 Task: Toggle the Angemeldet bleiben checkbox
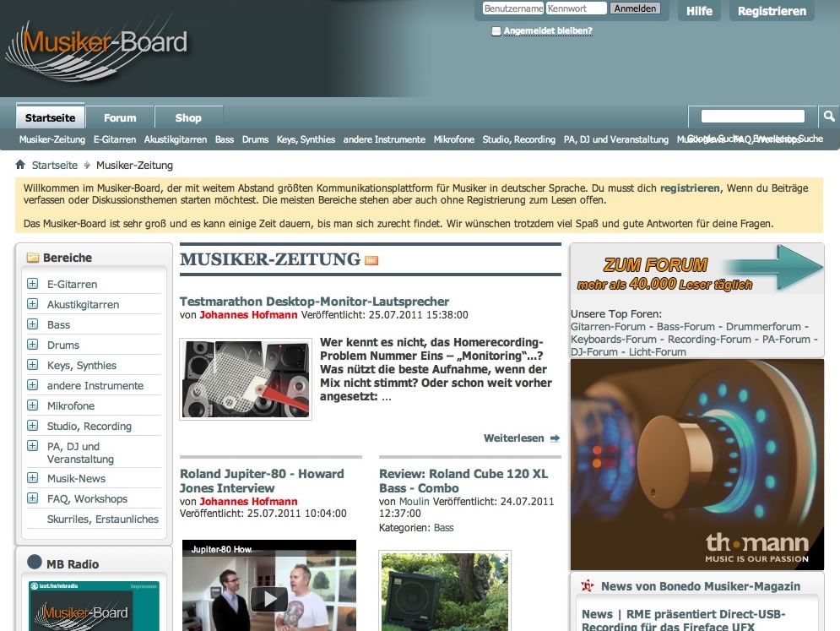coord(496,31)
